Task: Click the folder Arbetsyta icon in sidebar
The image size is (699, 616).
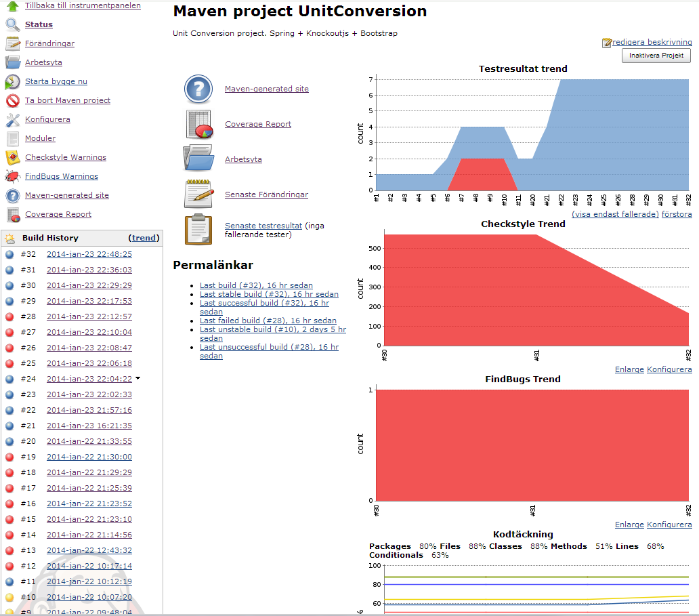Action: coord(12,62)
